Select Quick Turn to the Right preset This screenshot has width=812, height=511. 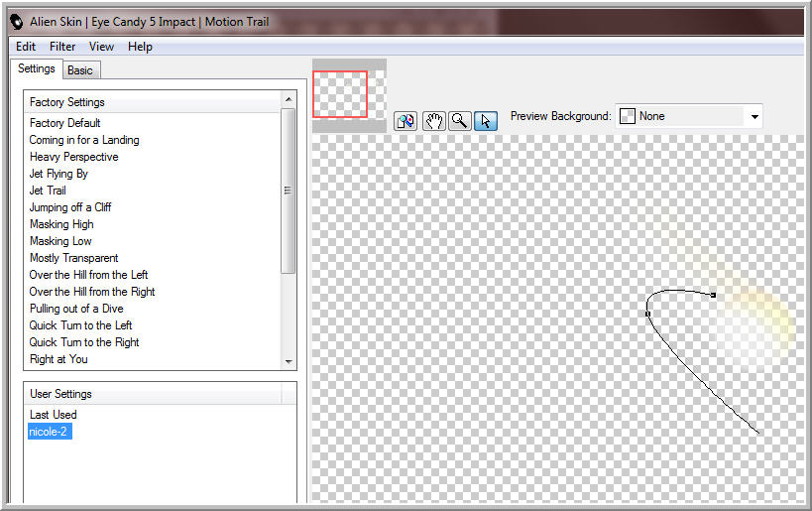pos(84,342)
